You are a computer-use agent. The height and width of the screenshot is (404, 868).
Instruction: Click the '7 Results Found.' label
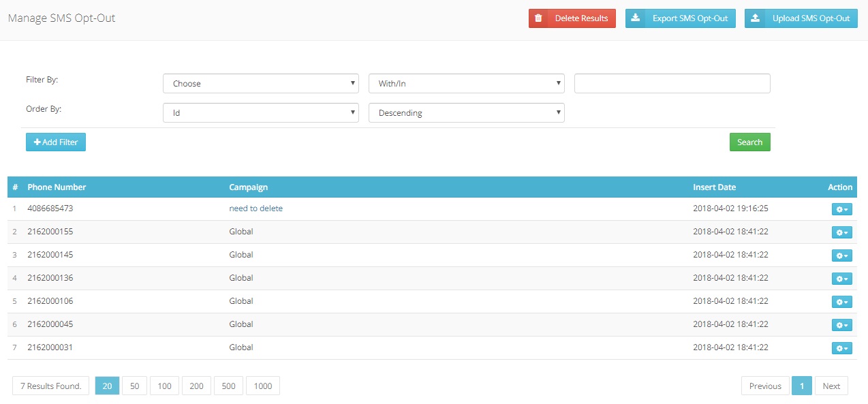click(51, 386)
